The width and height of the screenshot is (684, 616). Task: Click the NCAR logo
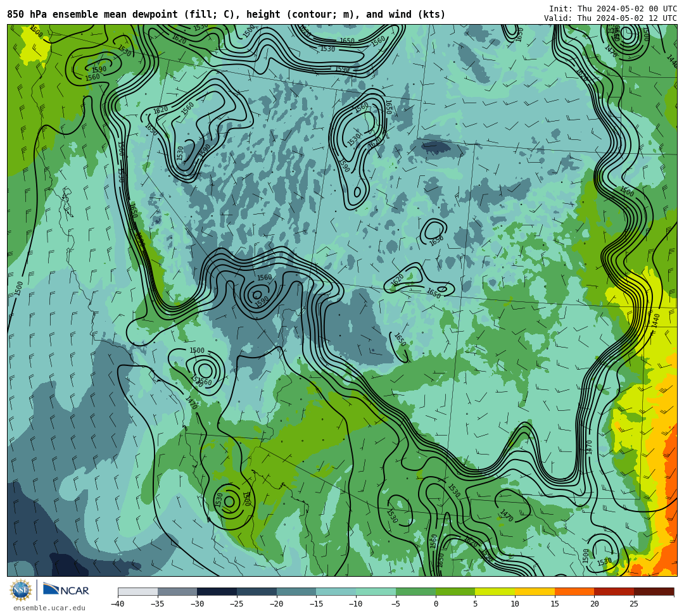pos(66,590)
